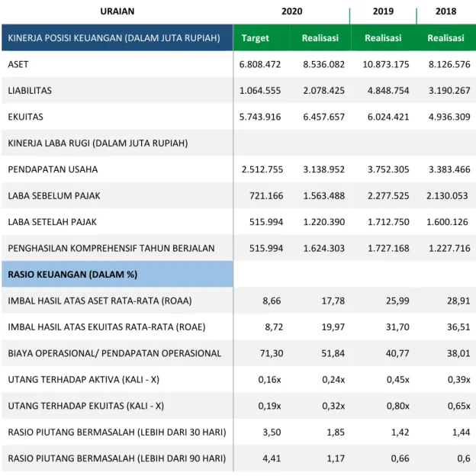Select the ROAE row label
This screenshot has height=476, width=476.
coord(107,327)
